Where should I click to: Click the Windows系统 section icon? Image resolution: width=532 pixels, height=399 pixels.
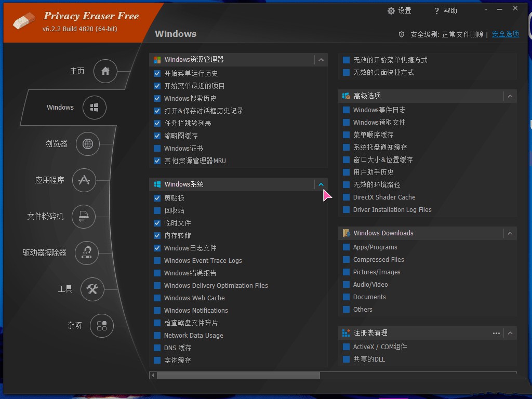tap(157, 184)
